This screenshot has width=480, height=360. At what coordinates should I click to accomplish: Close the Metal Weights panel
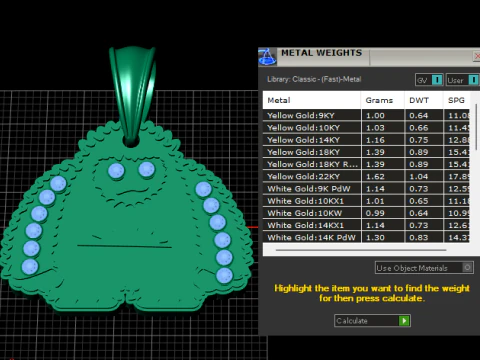click(477, 56)
